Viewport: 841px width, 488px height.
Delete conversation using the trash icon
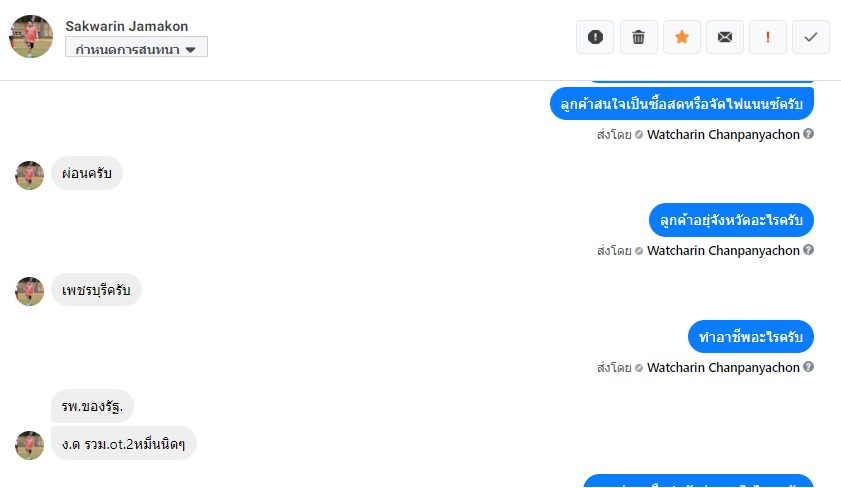pyautogui.click(x=638, y=37)
